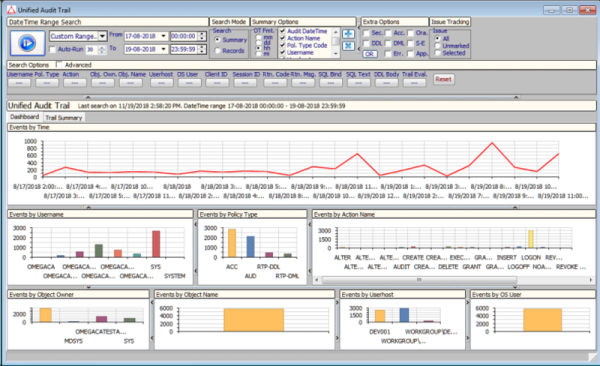Click the OR button in Extra Options
The width and height of the screenshot is (600, 366).
tap(370, 54)
